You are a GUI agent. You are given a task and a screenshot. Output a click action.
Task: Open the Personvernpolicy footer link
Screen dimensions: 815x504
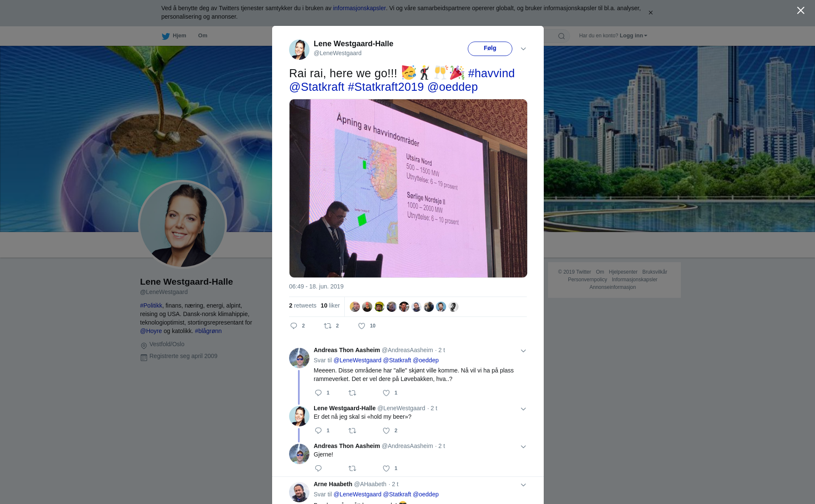[x=587, y=280]
